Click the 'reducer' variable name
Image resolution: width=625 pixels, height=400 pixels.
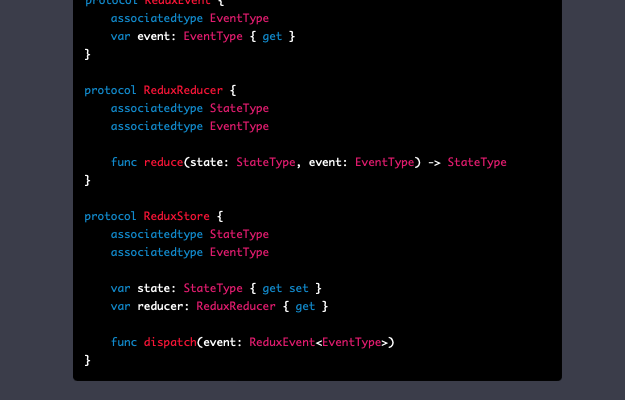[x=160, y=306]
